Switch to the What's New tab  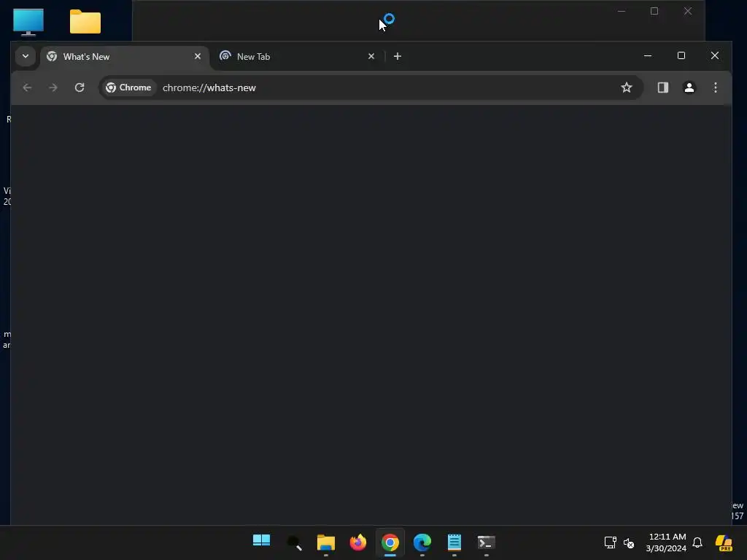[124, 57]
